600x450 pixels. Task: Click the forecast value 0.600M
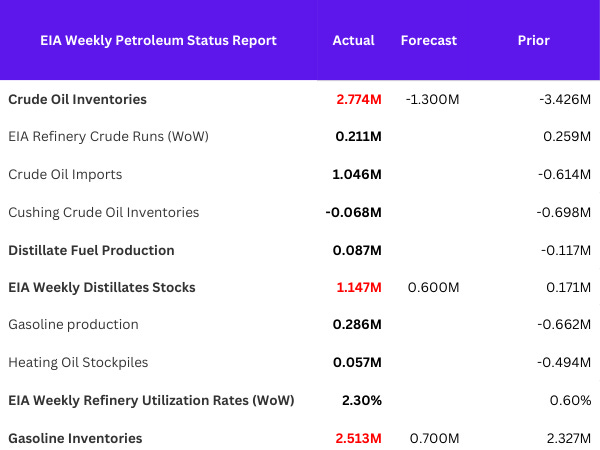pos(434,287)
